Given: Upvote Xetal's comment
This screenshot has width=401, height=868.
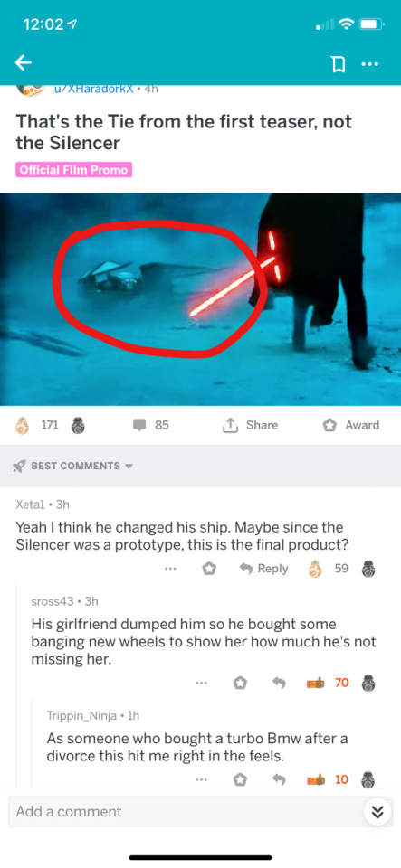Looking at the screenshot, I should pos(315,569).
